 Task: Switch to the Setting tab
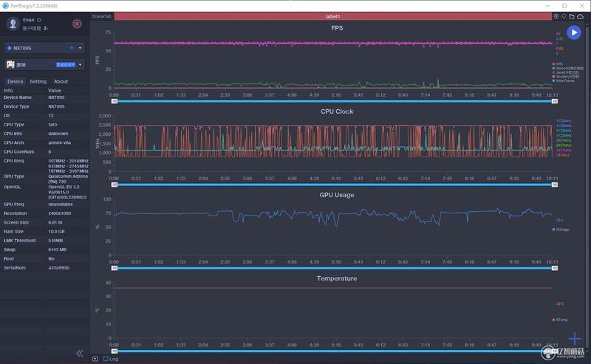click(x=38, y=81)
